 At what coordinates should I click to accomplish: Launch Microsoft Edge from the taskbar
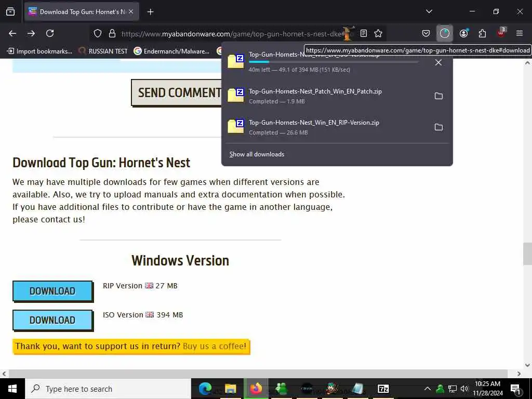(x=205, y=389)
